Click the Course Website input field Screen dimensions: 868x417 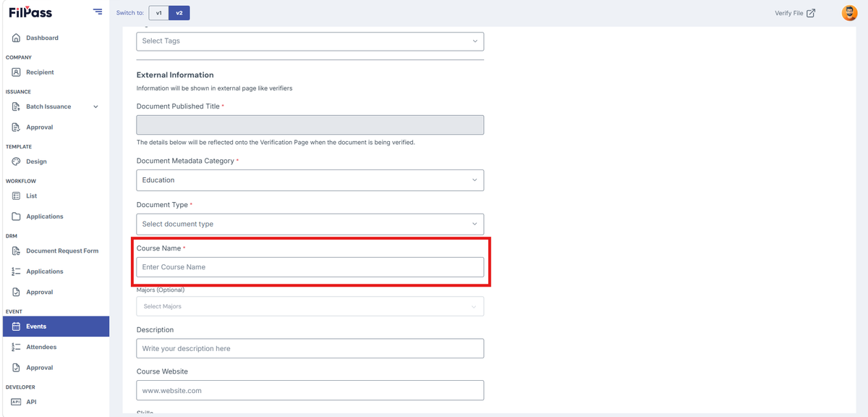tap(310, 391)
